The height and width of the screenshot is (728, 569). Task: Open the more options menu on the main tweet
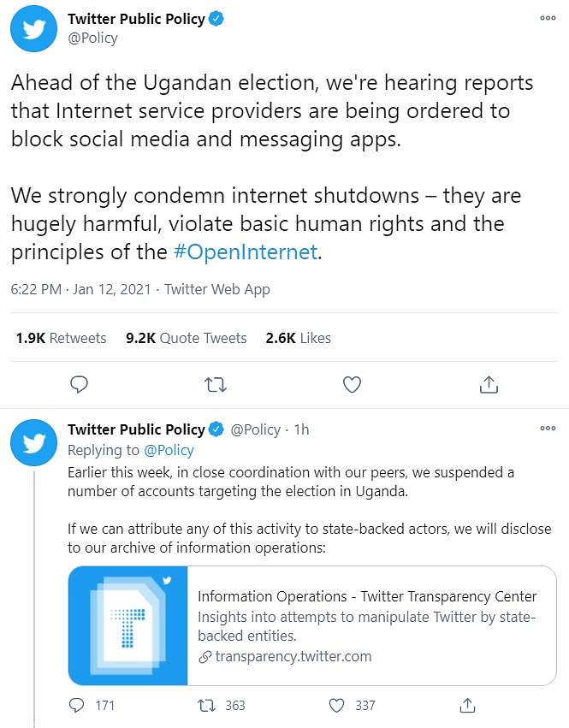548,18
